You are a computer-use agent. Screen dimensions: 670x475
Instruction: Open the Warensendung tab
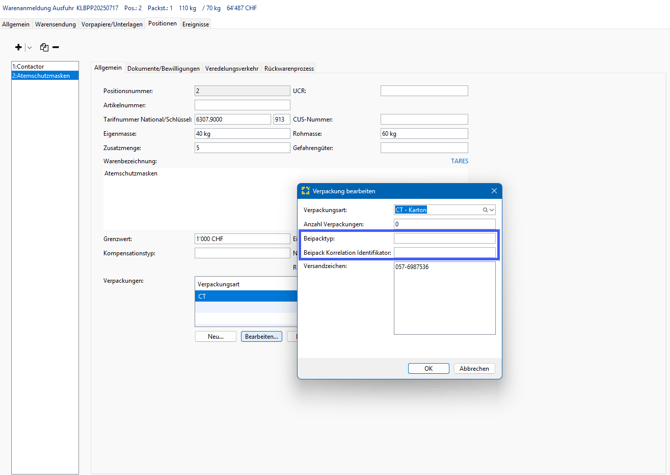pos(55,24)
